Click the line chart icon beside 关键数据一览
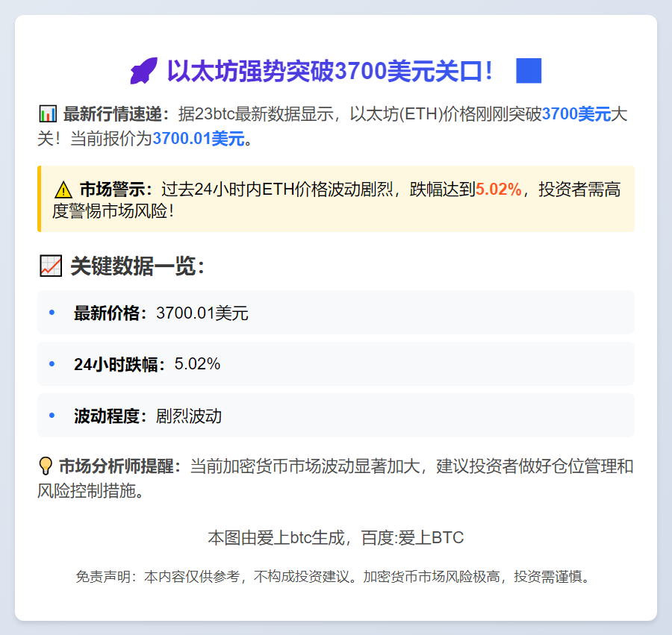672x635 pixels. click(51, 266)
